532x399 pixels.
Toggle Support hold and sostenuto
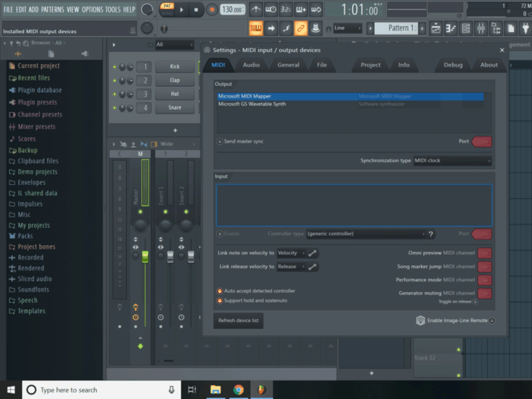click(220, 301)
